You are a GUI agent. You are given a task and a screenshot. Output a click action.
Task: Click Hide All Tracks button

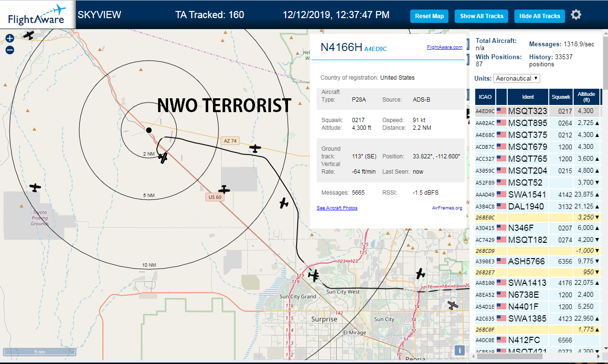540,16
